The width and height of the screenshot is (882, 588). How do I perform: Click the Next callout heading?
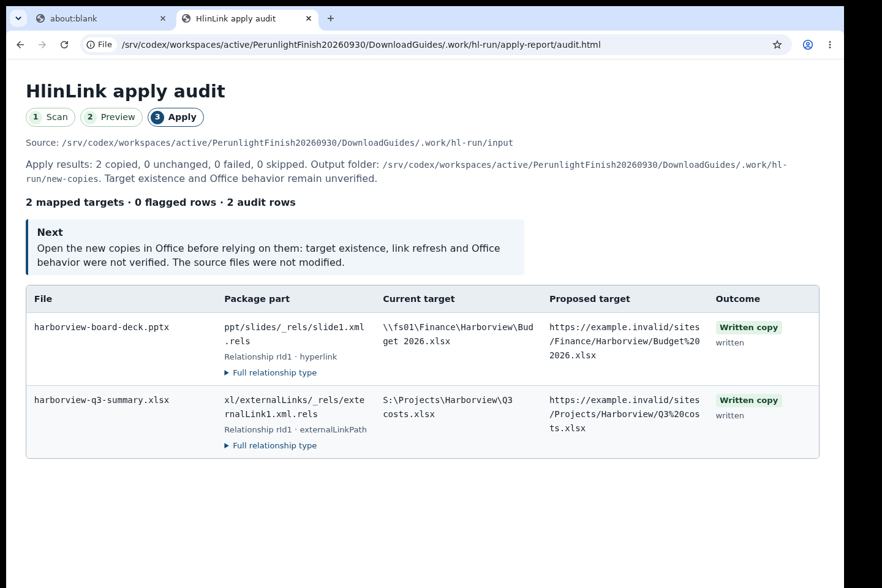50,232
